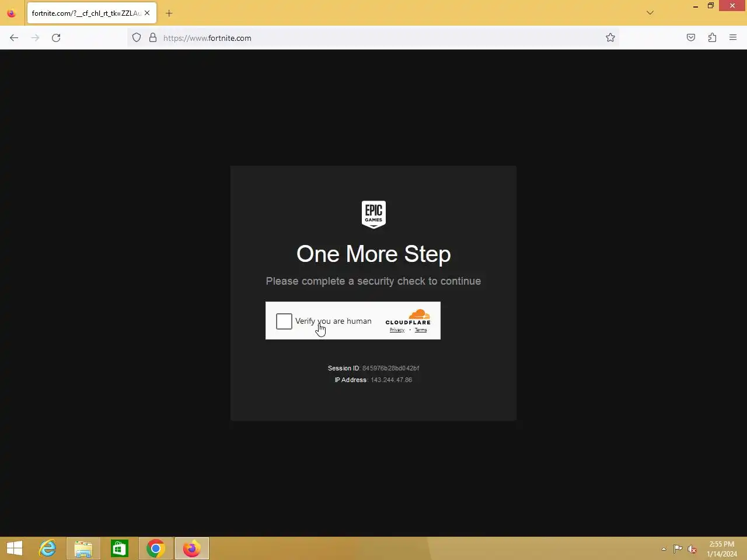
Task: Open Action Center flag icon
Action: (678, 549)
